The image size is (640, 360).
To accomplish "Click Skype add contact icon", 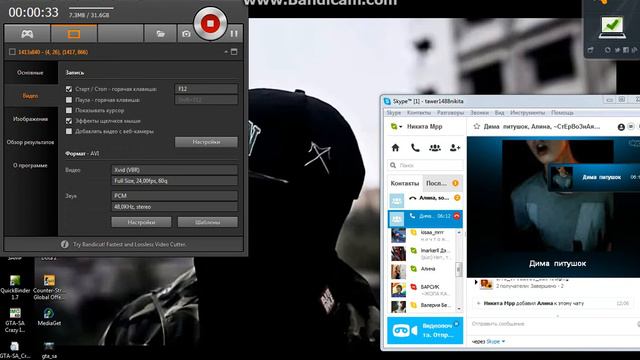I will pos(455,148).
